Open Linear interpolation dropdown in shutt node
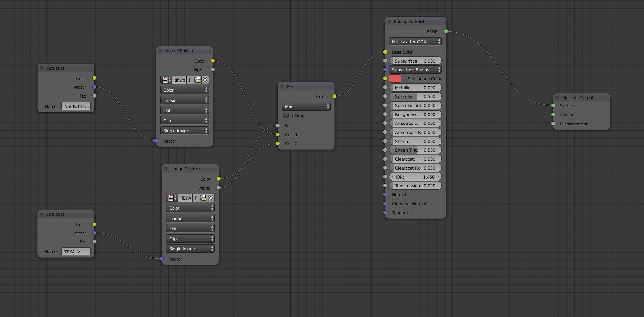The image size is (644, 317). pyautogui.click(x=184, y=100)
